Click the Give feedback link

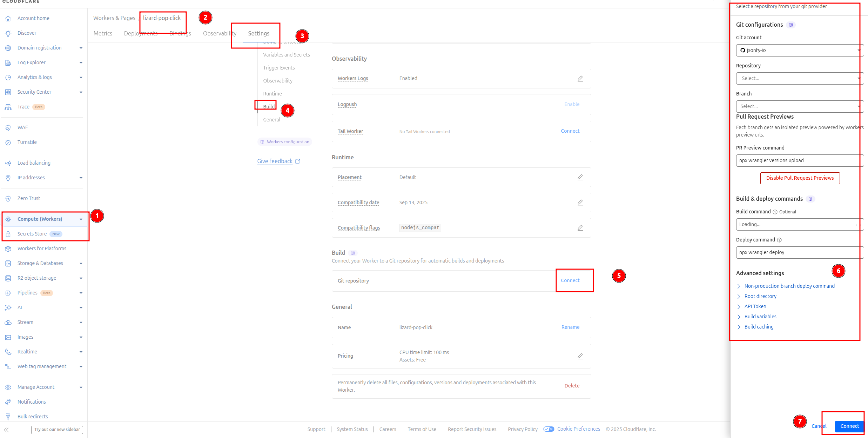point(275,161)
